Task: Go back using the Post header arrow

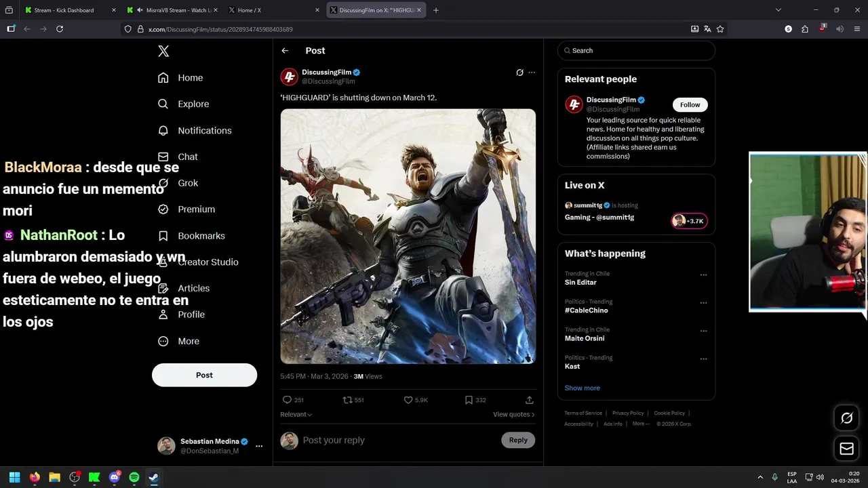Action: tap(285, 51)
